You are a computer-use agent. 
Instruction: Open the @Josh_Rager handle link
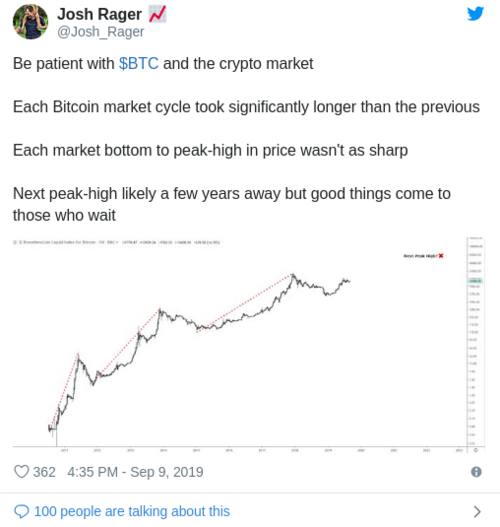point(100,32)
